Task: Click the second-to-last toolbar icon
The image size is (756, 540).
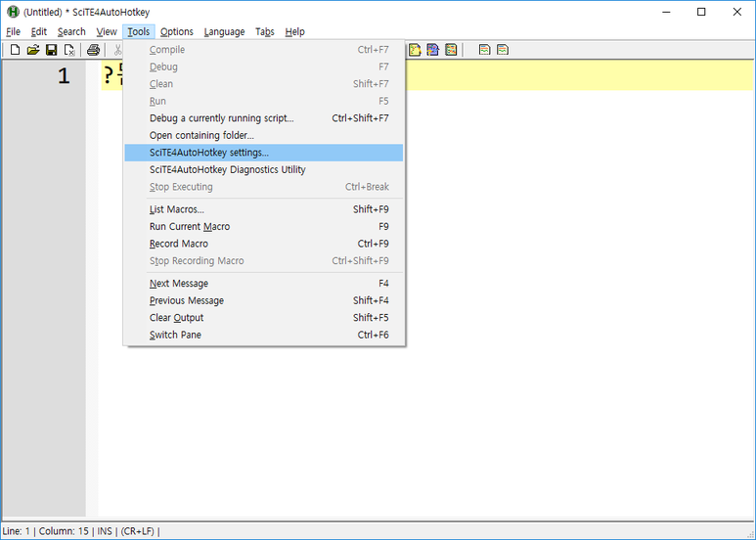Action: (484, 50)
